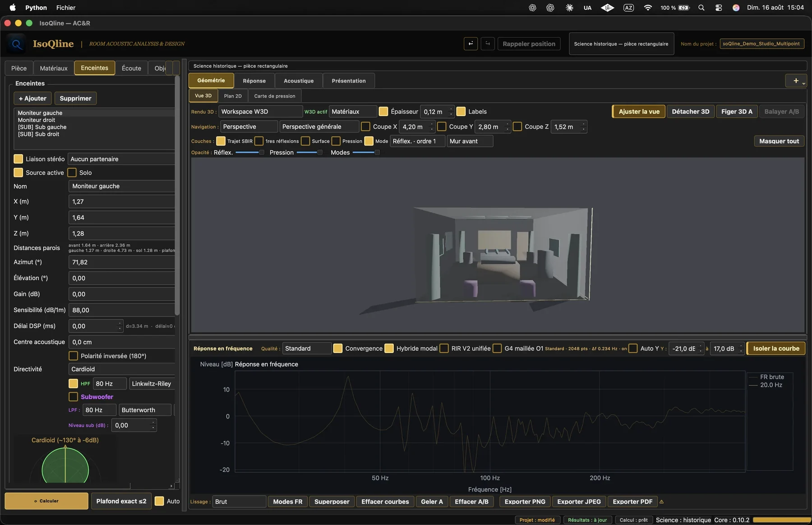
Task: Toggle the Hybride modal checkbox
Action: [389, 348]
